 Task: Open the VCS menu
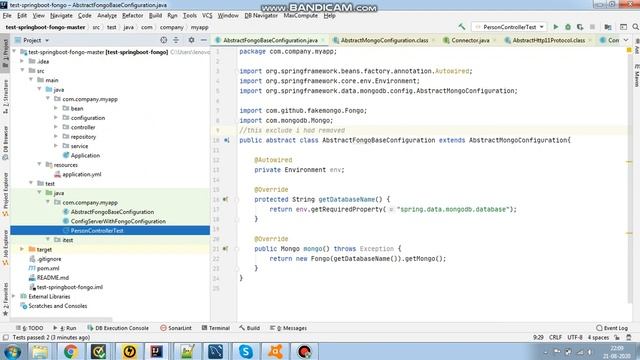click(x=207, y=16)
